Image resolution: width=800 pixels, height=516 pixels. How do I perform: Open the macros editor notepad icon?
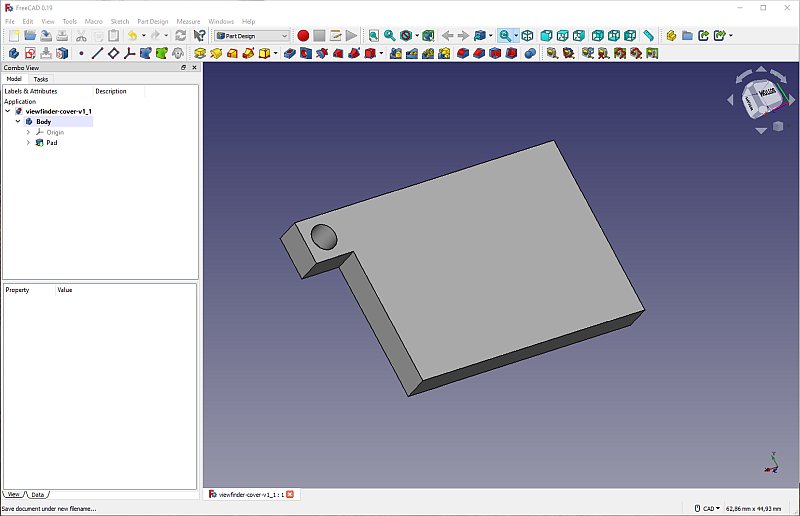[x=335, y=36]
